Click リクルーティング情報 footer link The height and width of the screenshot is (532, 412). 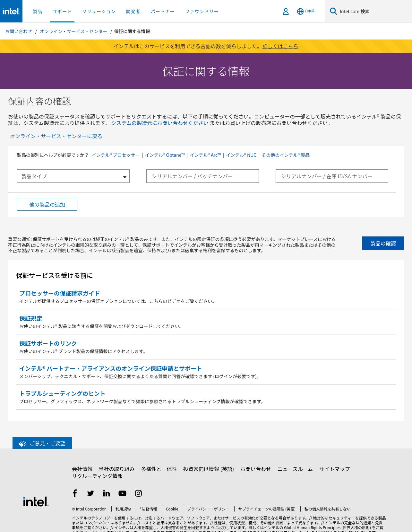point(97,476)
